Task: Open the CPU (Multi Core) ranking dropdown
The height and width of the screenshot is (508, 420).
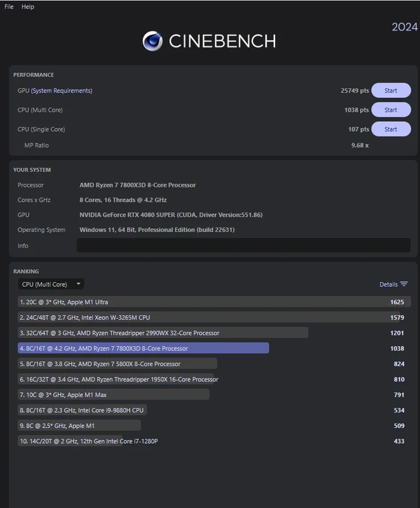Action: 51,284
